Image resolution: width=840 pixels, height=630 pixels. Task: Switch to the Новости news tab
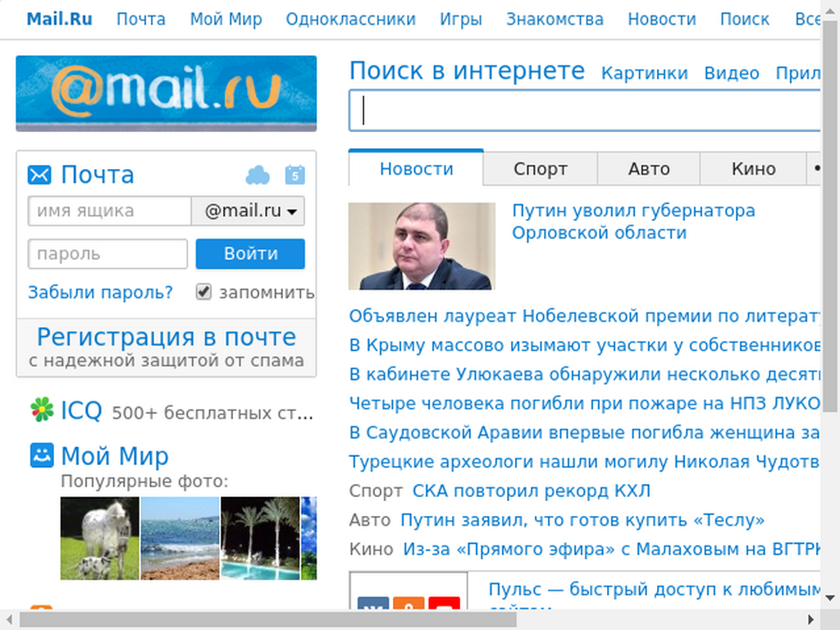click(416, 169)
